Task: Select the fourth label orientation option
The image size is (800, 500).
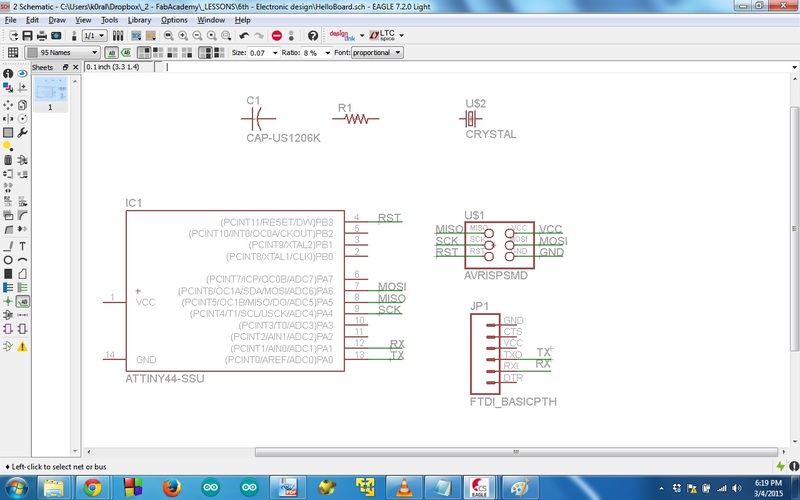Action: 187,53
